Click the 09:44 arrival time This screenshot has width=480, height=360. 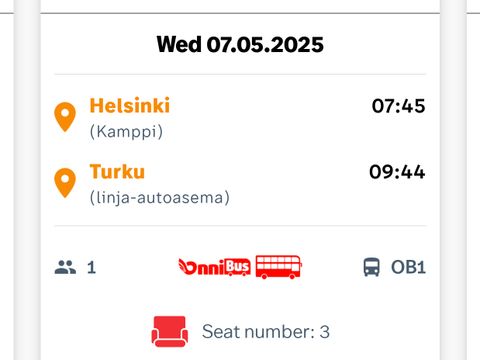tap(397, 172)
